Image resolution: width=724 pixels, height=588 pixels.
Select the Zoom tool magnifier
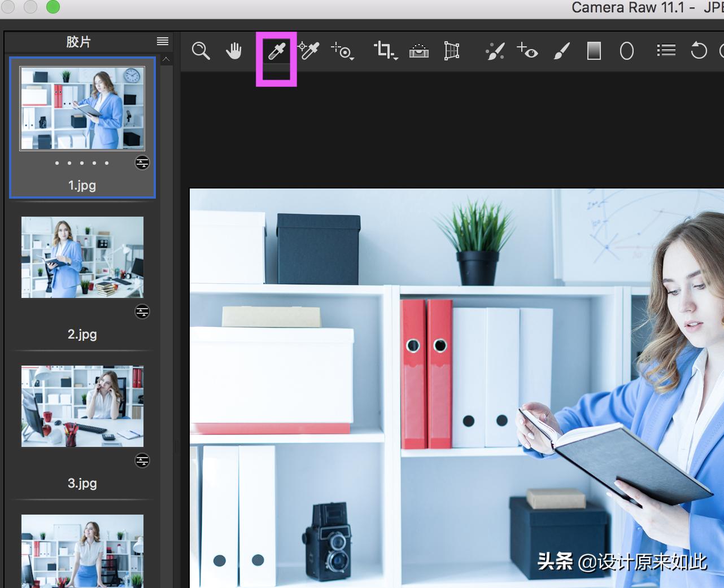point(200,51)
